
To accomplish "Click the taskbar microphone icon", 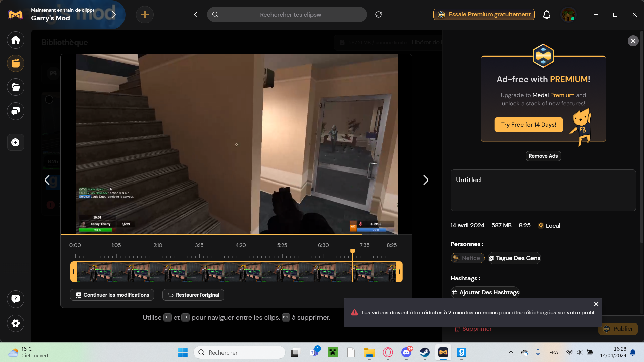I will [538, 353].
